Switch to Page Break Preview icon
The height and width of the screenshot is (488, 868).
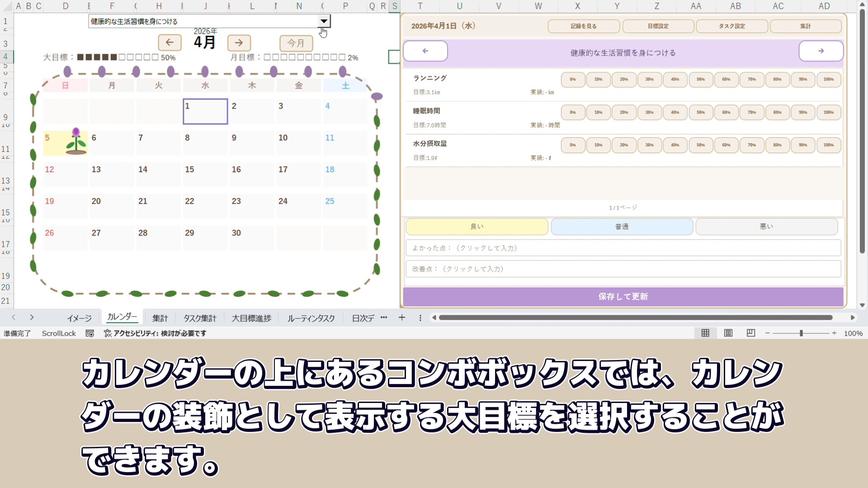[x=750, y=333]
